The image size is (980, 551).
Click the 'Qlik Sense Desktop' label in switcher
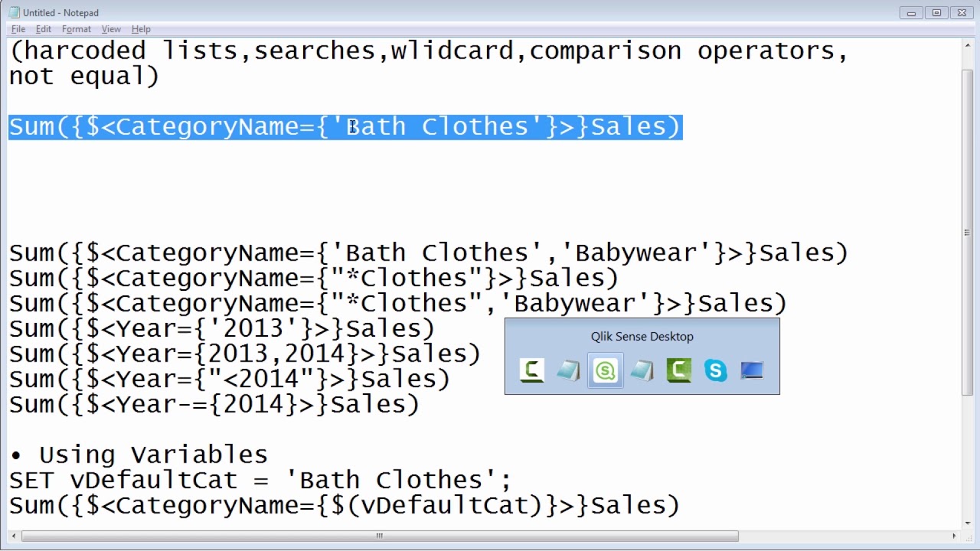pyautogui.click(x=642, y=337)
